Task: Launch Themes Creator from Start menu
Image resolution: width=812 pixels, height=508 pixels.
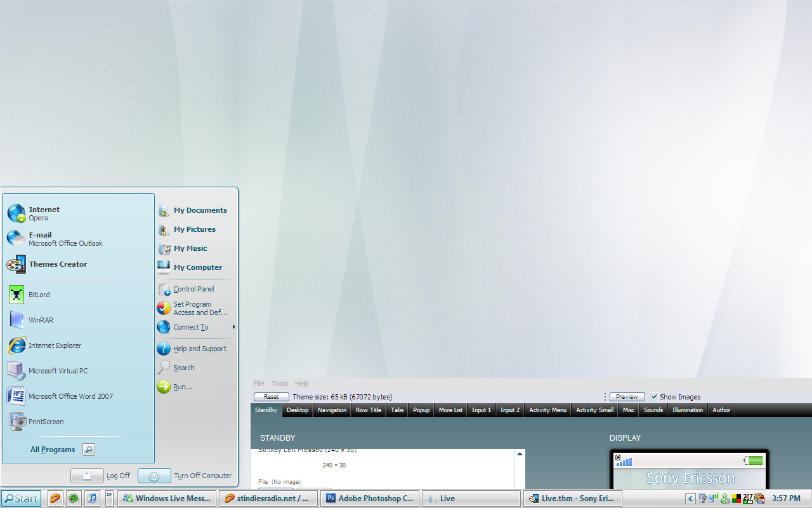Action: [x=77, y=264]
